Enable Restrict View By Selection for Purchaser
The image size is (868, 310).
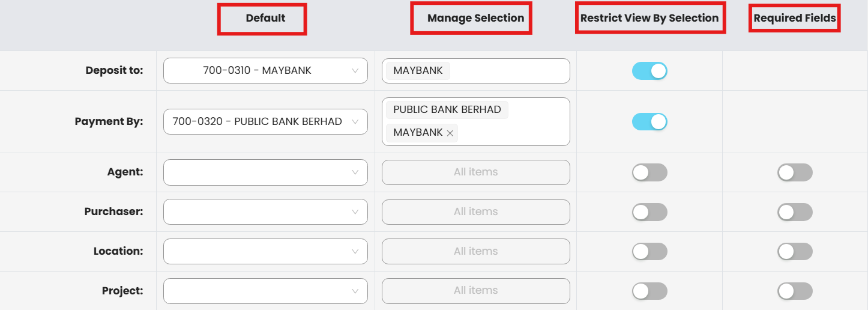(649, 212)
